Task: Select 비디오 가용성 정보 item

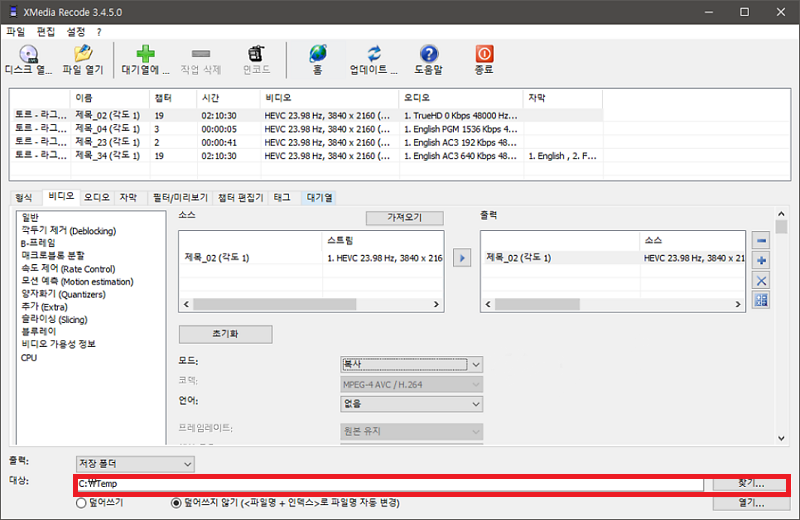Action: 58,344
